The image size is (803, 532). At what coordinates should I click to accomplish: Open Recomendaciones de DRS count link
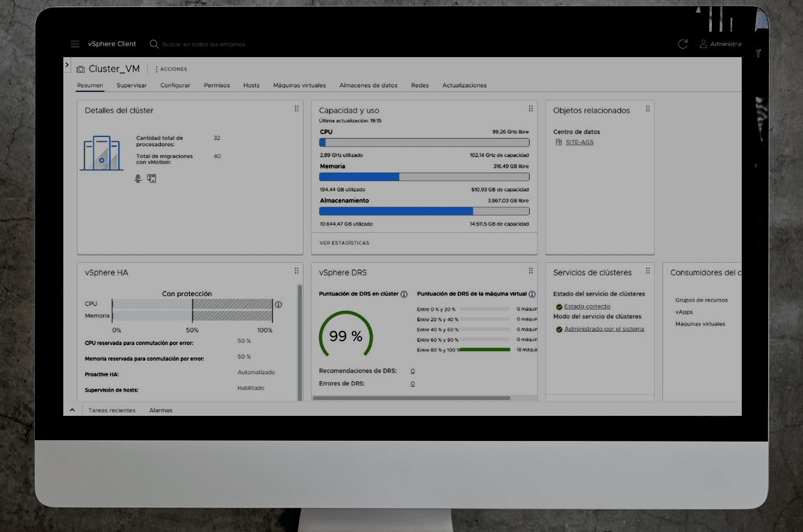pos(412,371)
